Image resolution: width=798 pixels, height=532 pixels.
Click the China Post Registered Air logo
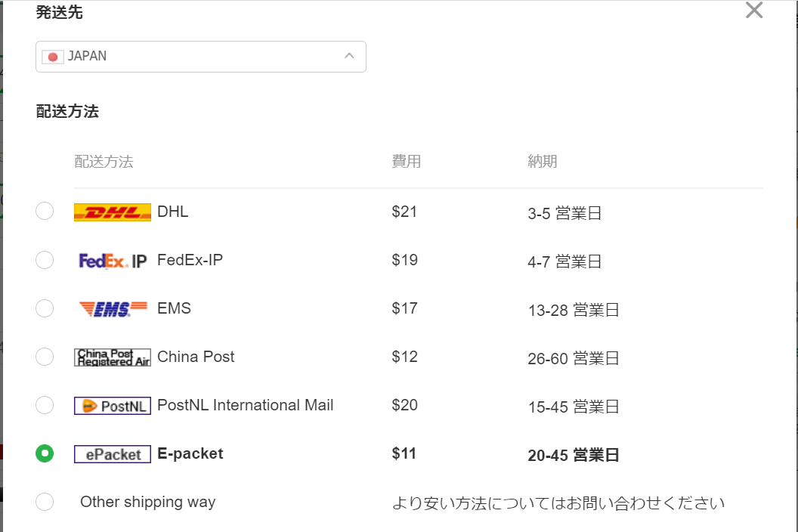(x=113, y=357)
